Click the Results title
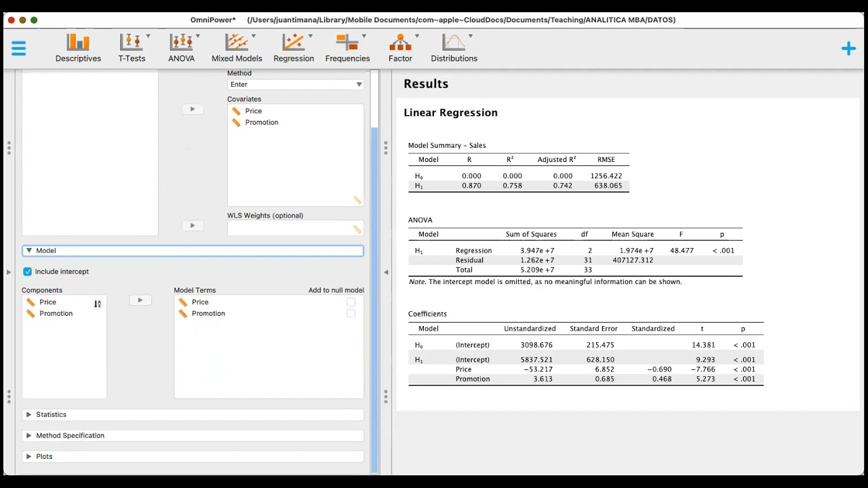868x488 pixels. tap(426, 84)
